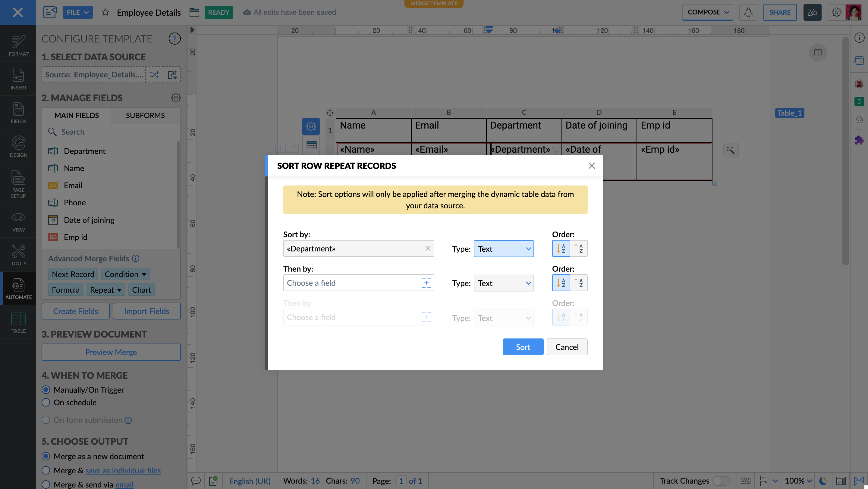
Task: Cancel the sort dialog
Action: pyautogui.click(x=567, y=347)
